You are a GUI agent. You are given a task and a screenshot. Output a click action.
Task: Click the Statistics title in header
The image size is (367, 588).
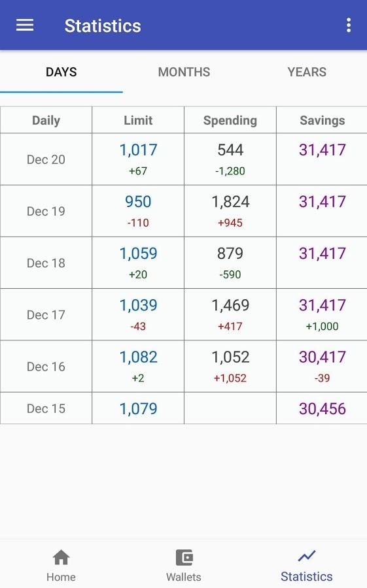103,25
